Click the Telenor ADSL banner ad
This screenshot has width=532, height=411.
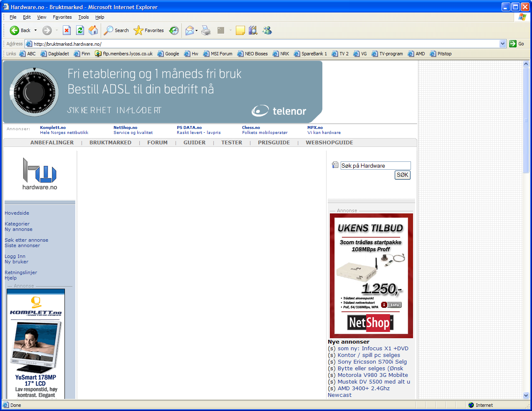click(x=163, y=92)
